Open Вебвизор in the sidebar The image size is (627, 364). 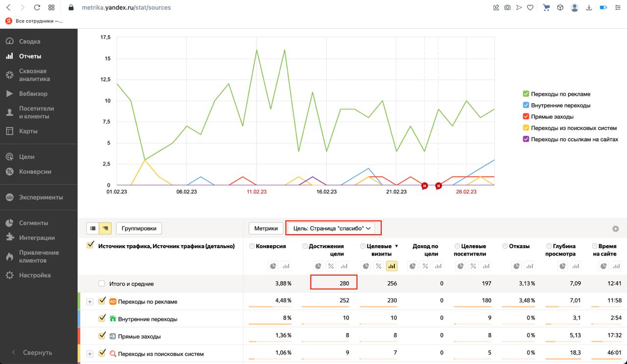33,93
